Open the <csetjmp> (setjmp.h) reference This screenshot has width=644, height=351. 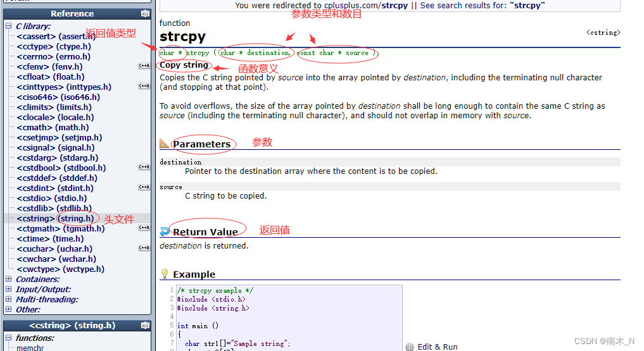coord(60,138)
